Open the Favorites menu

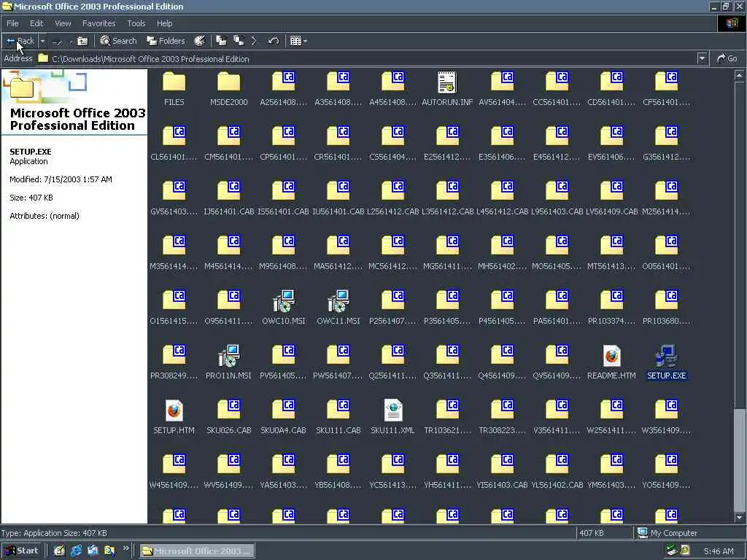tap(98, 23)
